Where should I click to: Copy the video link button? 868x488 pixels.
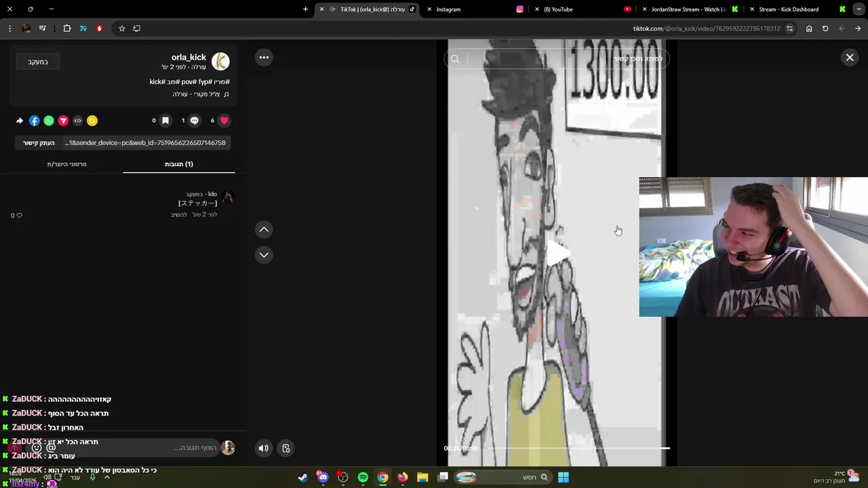(39, 143)
